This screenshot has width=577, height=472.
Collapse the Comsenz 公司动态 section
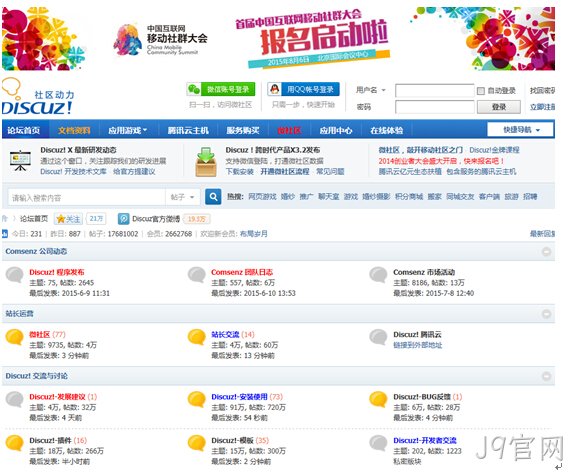tap(546, 252)
